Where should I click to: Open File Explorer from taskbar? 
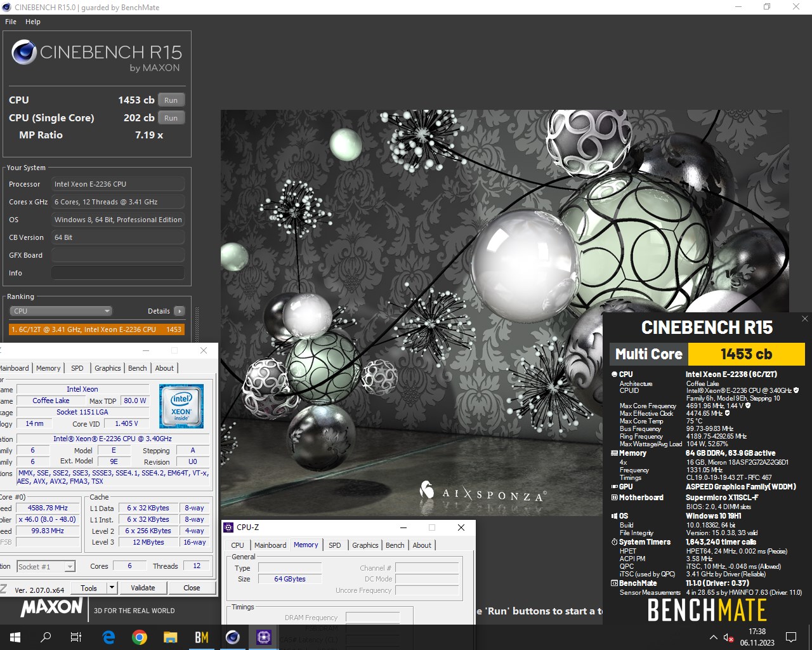[x=170, y=637]
